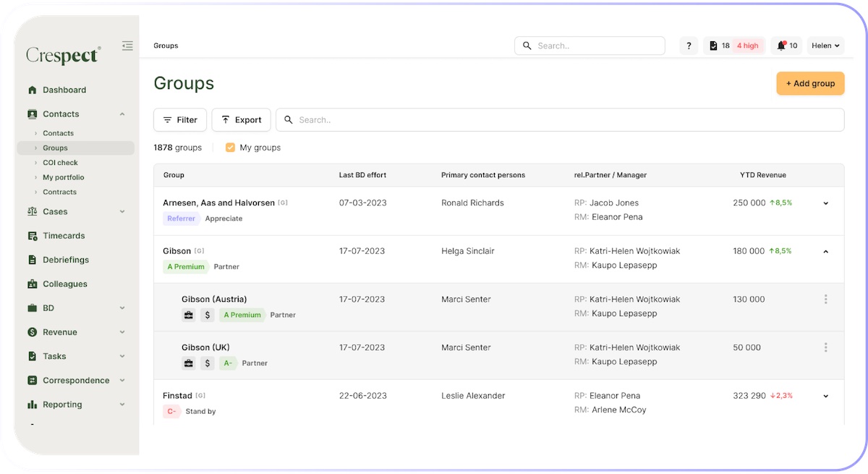This screenshot has height=474, width=868.
Task: Open the Helen user dropdown
Action: pyautogui.click(x=825, y=46)
